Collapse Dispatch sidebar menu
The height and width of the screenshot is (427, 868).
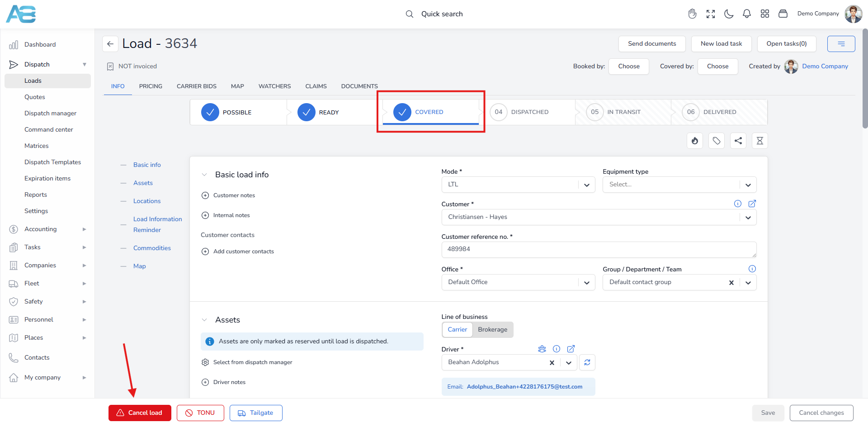[47, 65]
